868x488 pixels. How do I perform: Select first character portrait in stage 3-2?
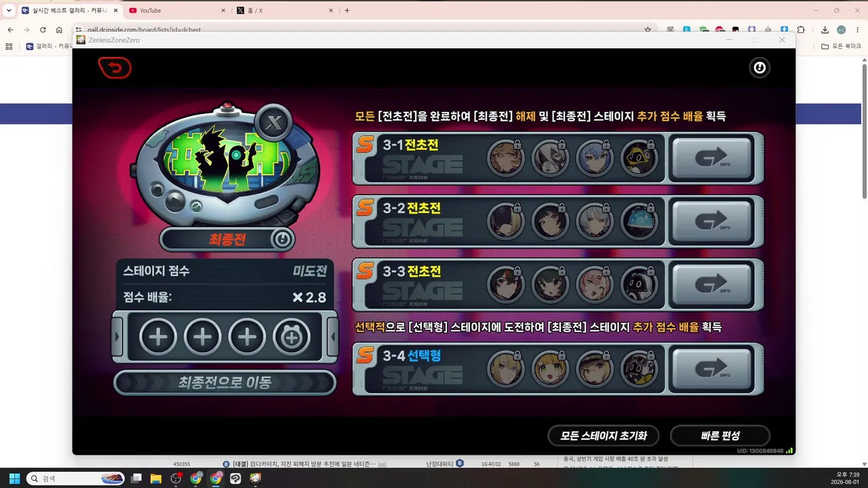pos(506,222)
